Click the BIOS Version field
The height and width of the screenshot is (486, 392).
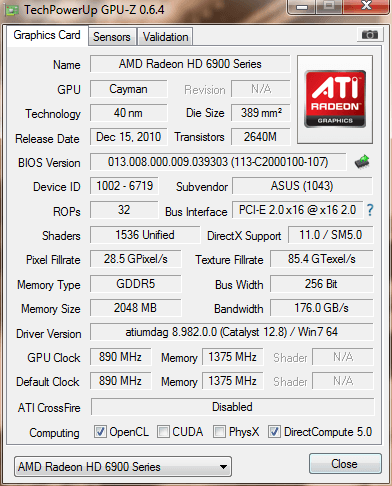click(x=218, y=162)
